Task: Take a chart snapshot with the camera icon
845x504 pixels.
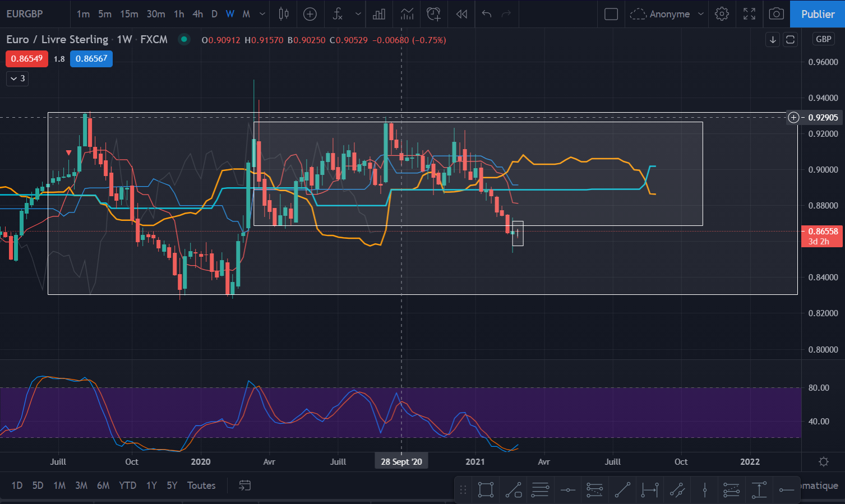Action: point(776,14)
